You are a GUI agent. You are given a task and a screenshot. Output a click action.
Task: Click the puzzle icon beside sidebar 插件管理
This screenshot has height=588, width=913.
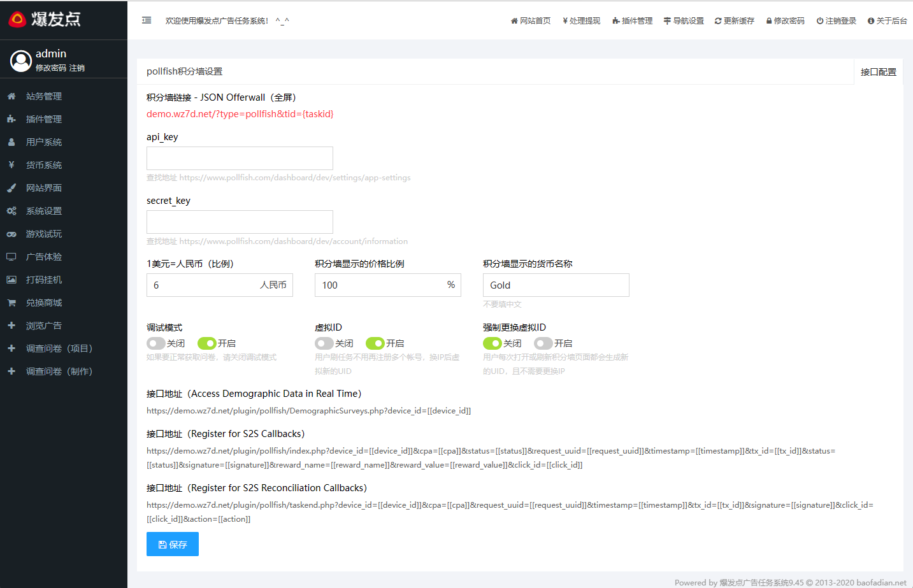pyautogui.click(x=11, y=119)
